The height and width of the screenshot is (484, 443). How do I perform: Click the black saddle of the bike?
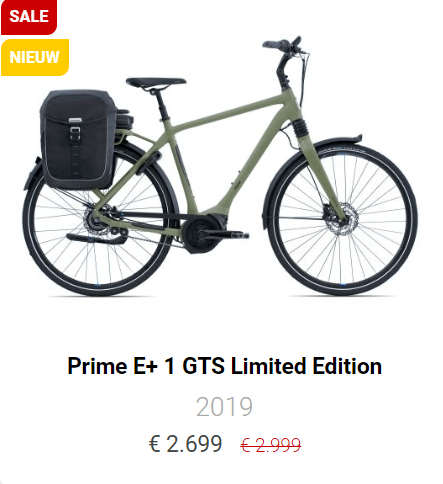pyautogui.click(x=156, y=83)
